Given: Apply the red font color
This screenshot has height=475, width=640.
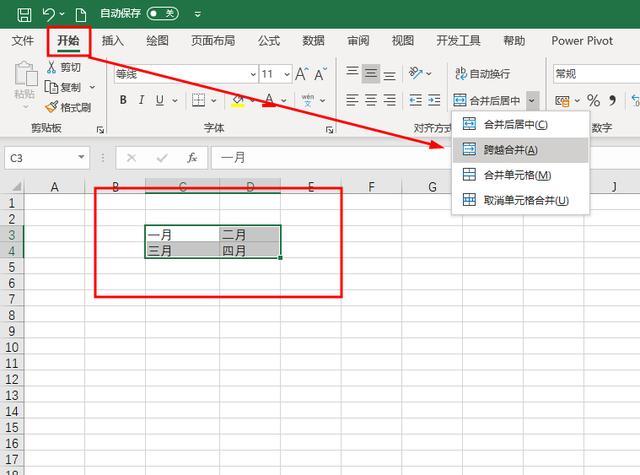Looking at the screenshot, I should 269,100.
